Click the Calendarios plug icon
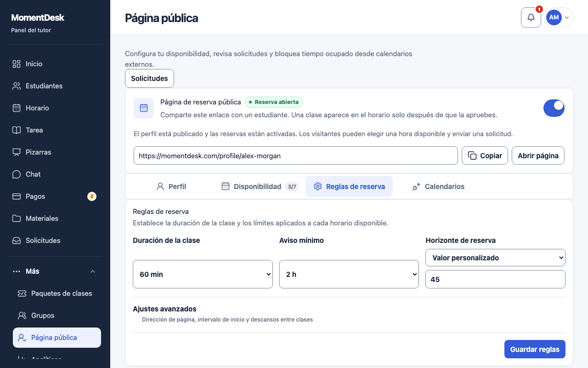The height and width of the screenshot is (368, 588). [x=417, y=186]
